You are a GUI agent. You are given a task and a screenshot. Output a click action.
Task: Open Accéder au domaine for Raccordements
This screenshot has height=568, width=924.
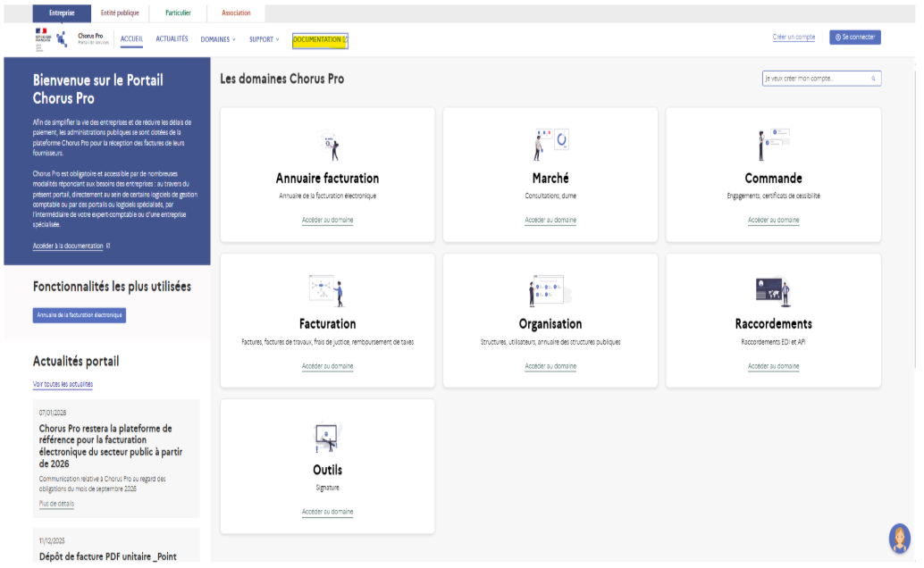[x=773, y=366]
